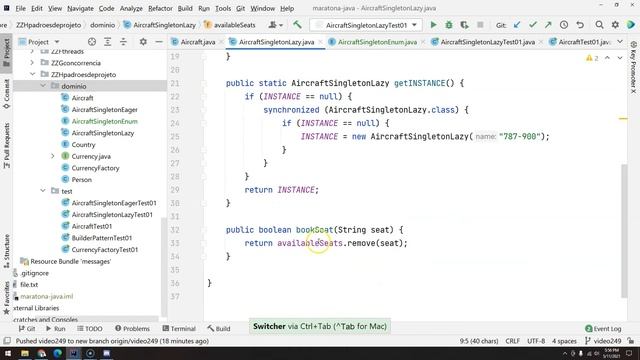Go to next highlighted warning arrow
640x360 pixels.
[x=620, y=58]
